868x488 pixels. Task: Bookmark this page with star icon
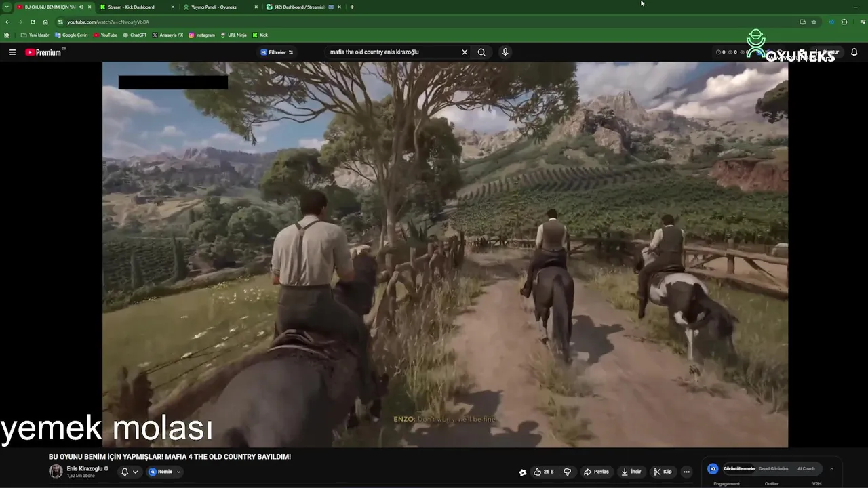pos(814,22)
